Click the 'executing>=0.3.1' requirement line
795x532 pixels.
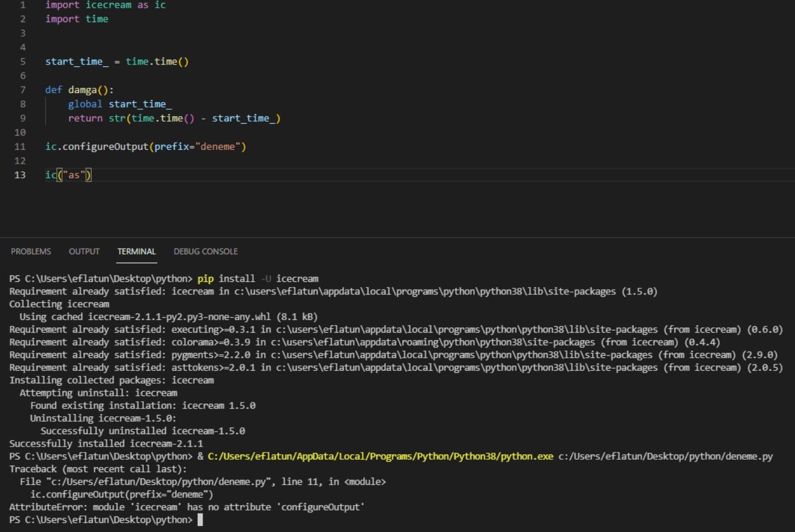pos(396,330)
